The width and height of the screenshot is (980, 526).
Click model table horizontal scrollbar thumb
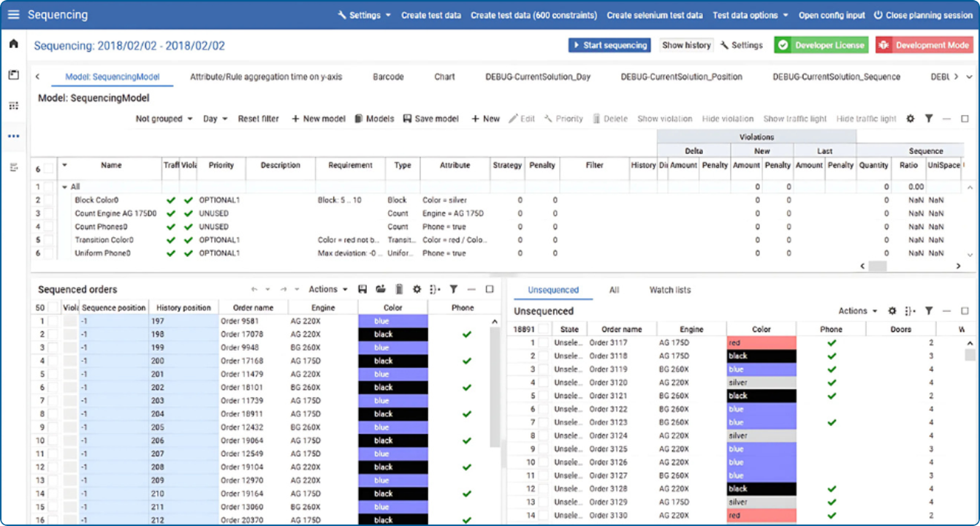tap(878, 266)
